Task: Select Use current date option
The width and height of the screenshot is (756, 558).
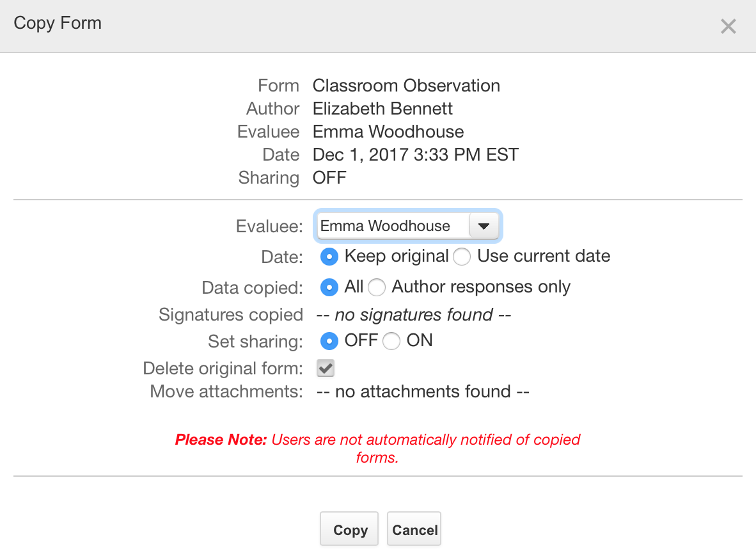Action: (461, 256)
